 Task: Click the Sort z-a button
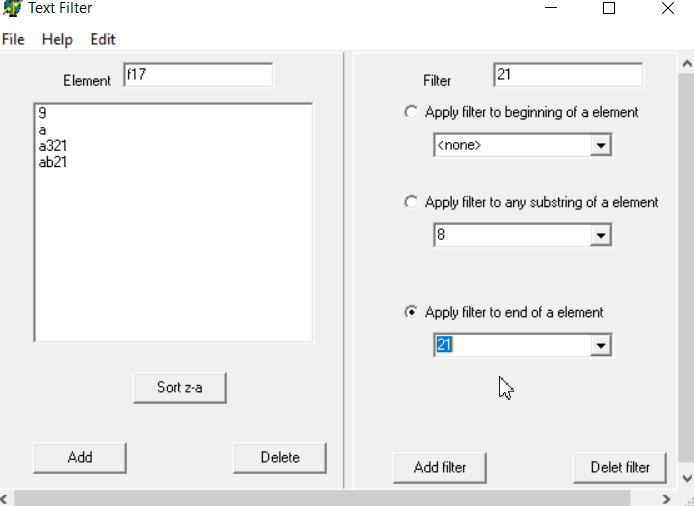(x=180, y=388)
